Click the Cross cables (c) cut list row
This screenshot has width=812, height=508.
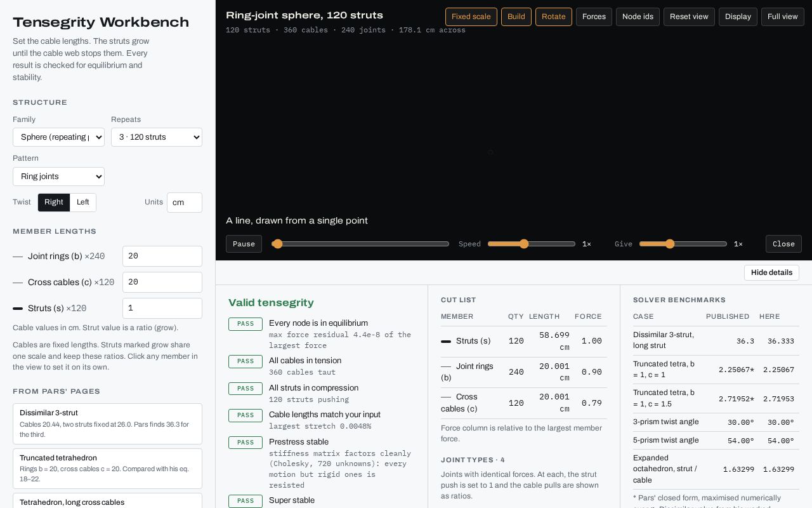coord(524,403)
